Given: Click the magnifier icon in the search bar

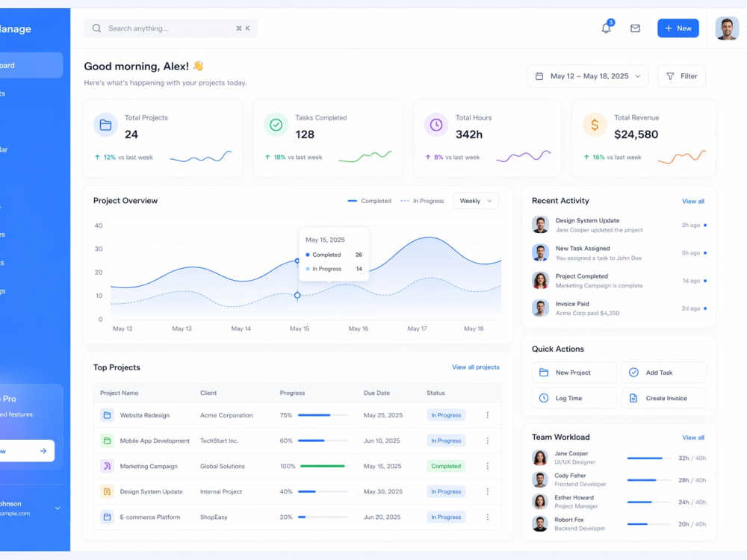Looking at the screenshot, I should [96, 28].
